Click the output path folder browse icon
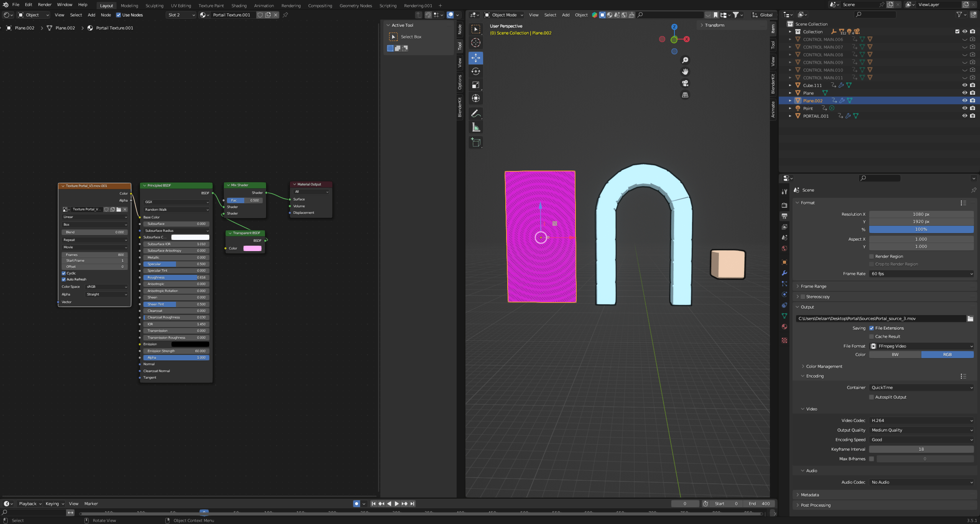The image size is (980, 524). [970, 319]
